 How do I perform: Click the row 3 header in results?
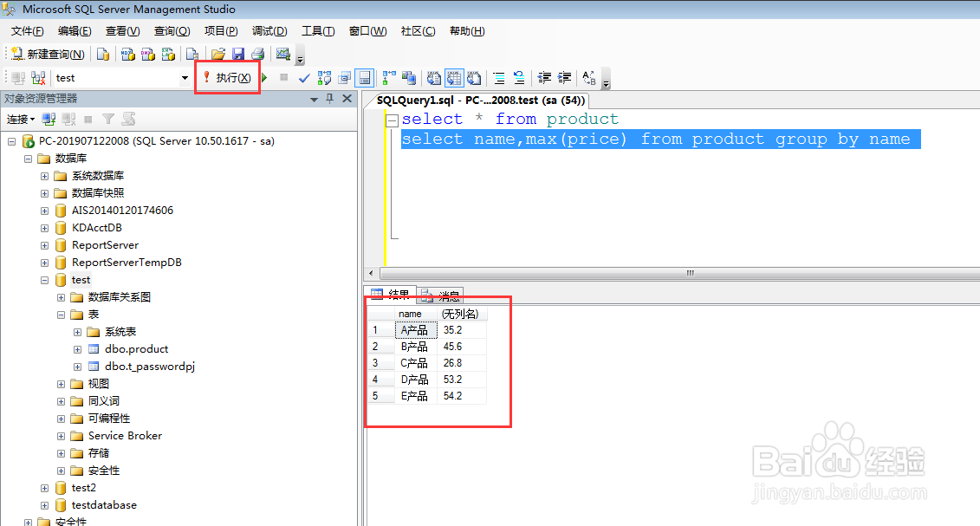(380, 363)
